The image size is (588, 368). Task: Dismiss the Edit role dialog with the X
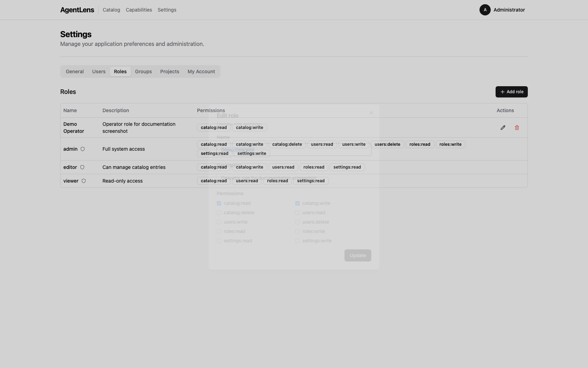(371, 113)
